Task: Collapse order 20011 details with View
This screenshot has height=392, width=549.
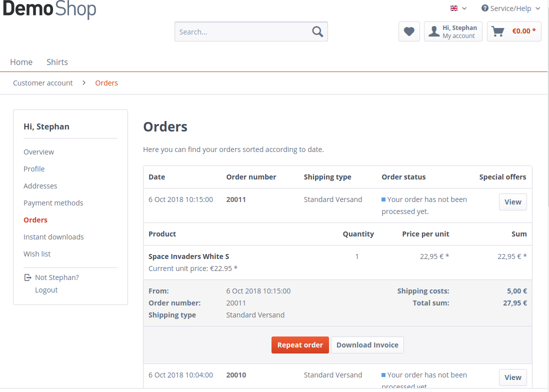Action: coord(512,202)
